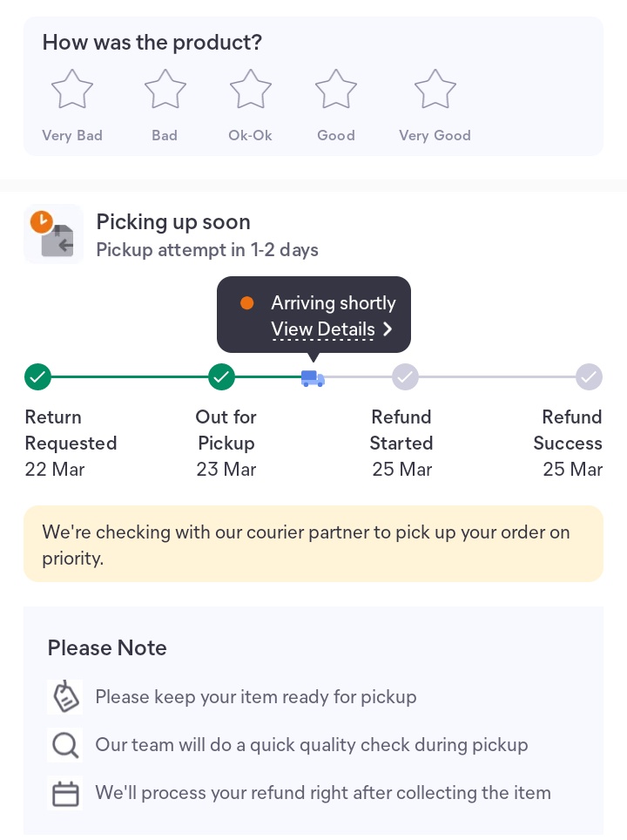The image size is (627, 840).
Task: Open the View Details link
Action: pos(323,329)
